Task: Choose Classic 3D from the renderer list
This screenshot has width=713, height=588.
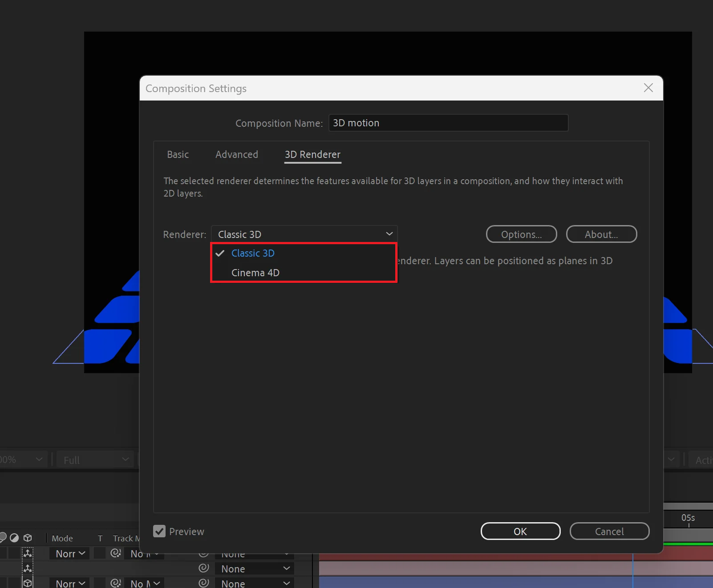Action: [x=304, y=253]
